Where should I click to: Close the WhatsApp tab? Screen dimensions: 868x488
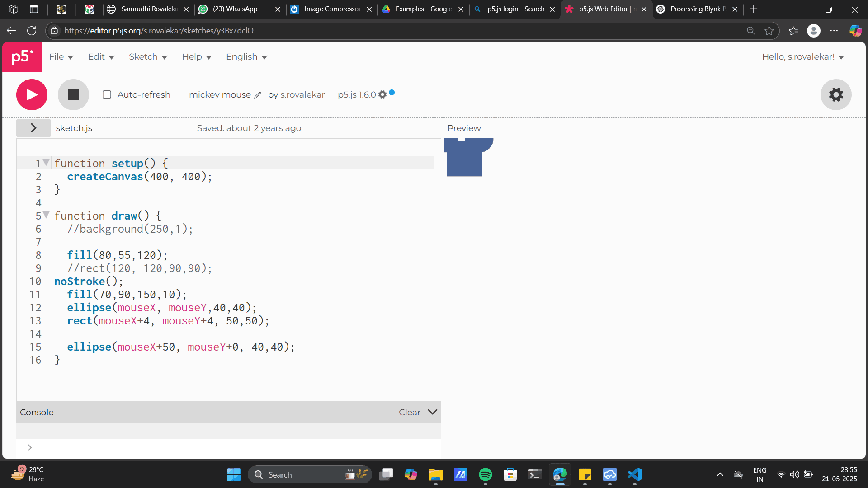(278, 9)
